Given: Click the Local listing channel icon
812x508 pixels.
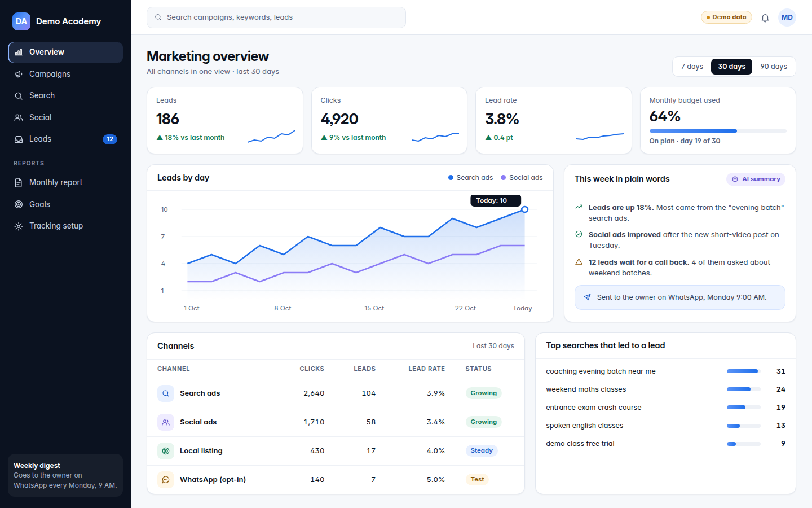Looking at the screenshot, I should (x=166, y=451).
